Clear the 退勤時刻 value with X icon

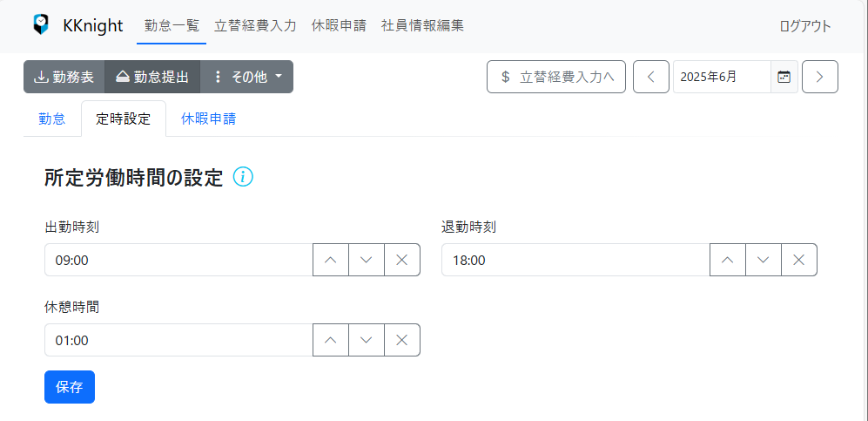point(799,260)
